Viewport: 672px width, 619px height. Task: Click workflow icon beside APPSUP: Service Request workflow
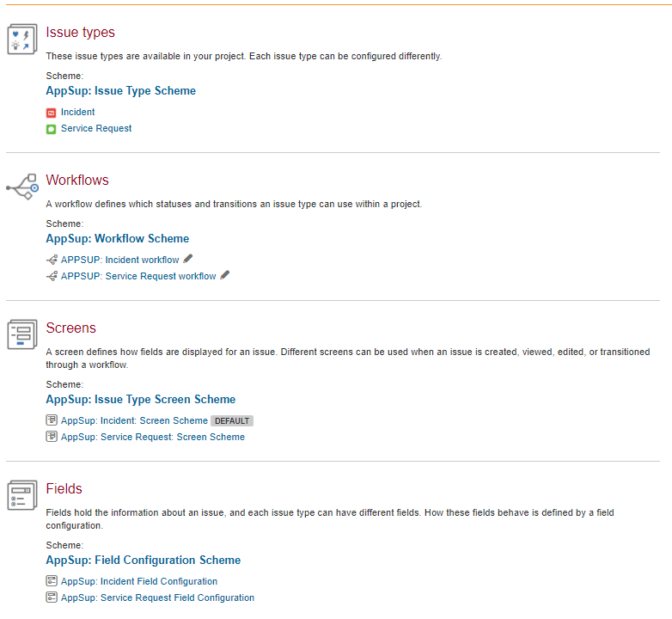52,276
